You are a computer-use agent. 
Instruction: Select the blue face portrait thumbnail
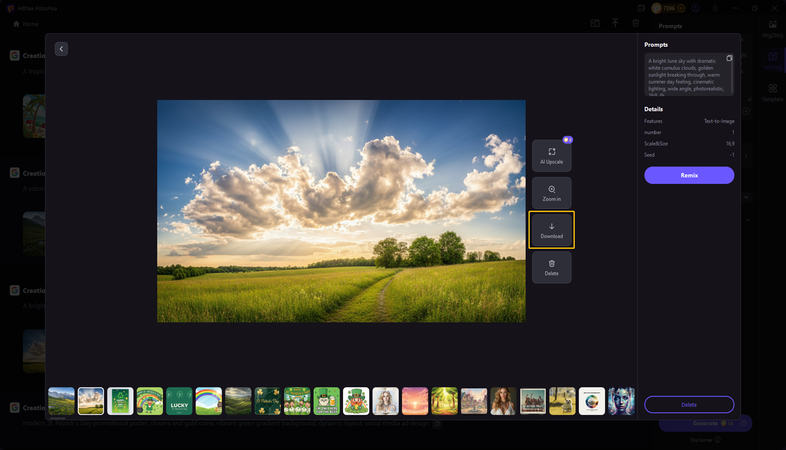tap(621, 401)
